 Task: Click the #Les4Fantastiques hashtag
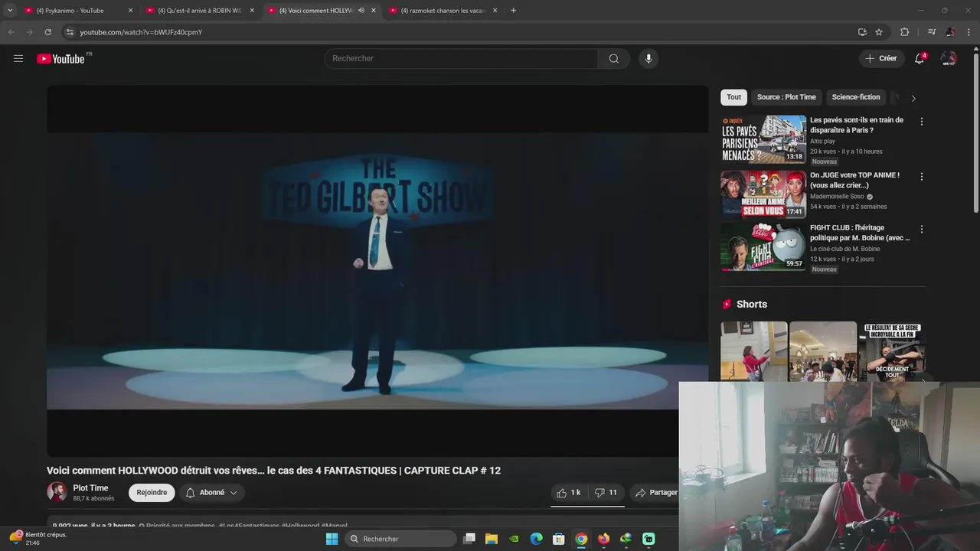[249, 526]
